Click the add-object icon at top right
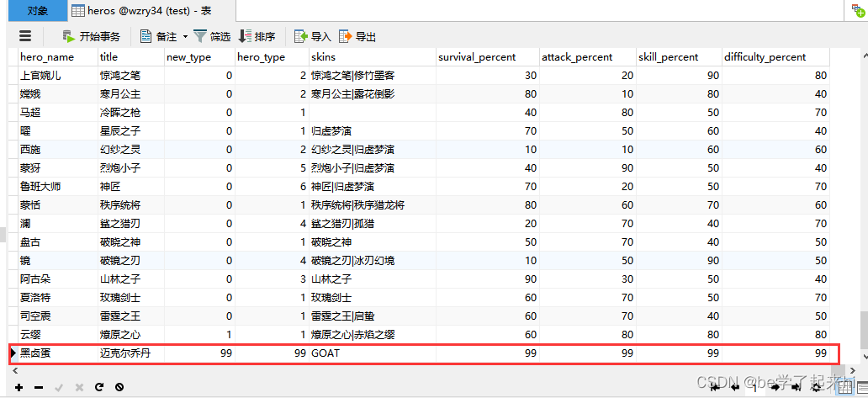The width and height of the screenshot is (868, 398). [859, 9]
